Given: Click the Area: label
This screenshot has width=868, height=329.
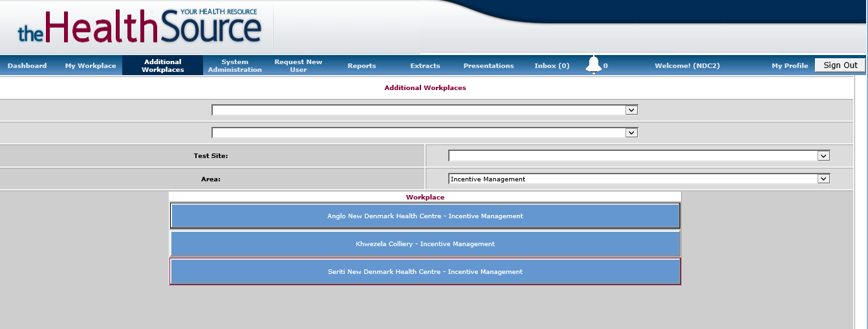Looking at the screenshot, I should coord(211,179).
